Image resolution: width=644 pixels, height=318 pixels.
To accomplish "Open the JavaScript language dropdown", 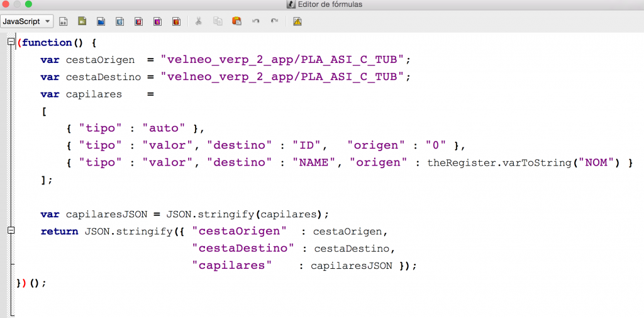I will pos(26,21).
